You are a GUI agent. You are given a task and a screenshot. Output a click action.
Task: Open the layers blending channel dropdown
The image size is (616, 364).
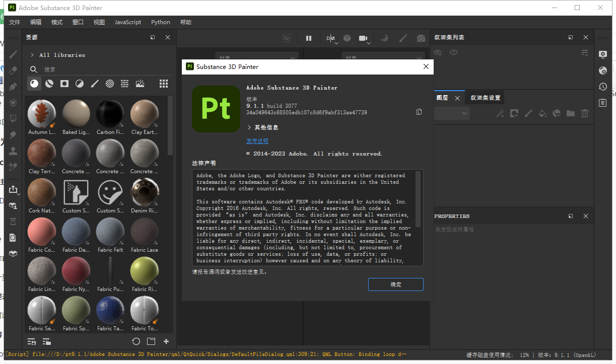pos(452,113)
